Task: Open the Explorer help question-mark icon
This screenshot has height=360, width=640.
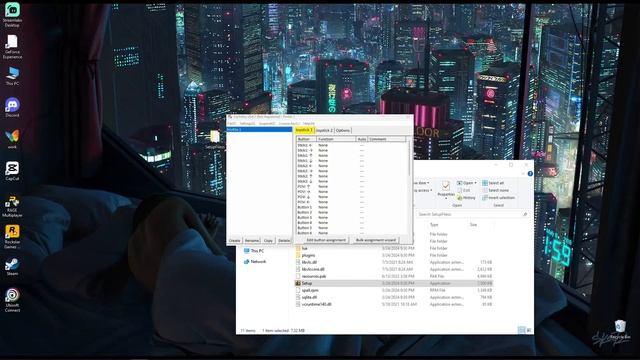Action: 530,174
